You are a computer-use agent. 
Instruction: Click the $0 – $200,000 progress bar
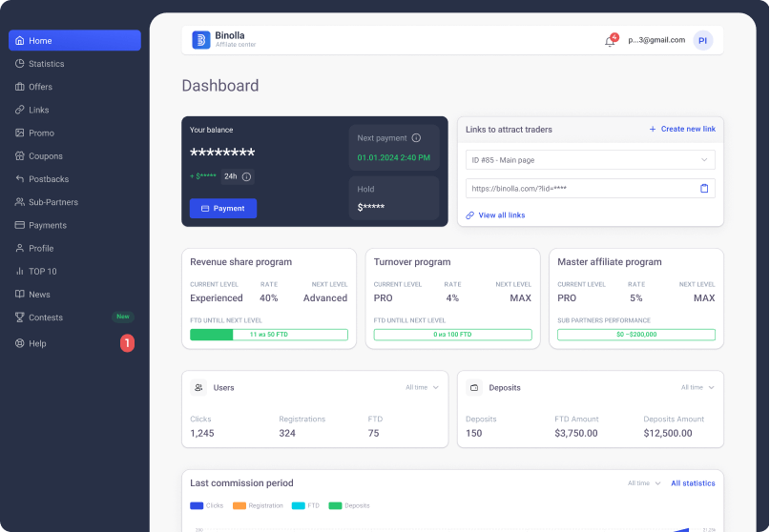point(635,335)
